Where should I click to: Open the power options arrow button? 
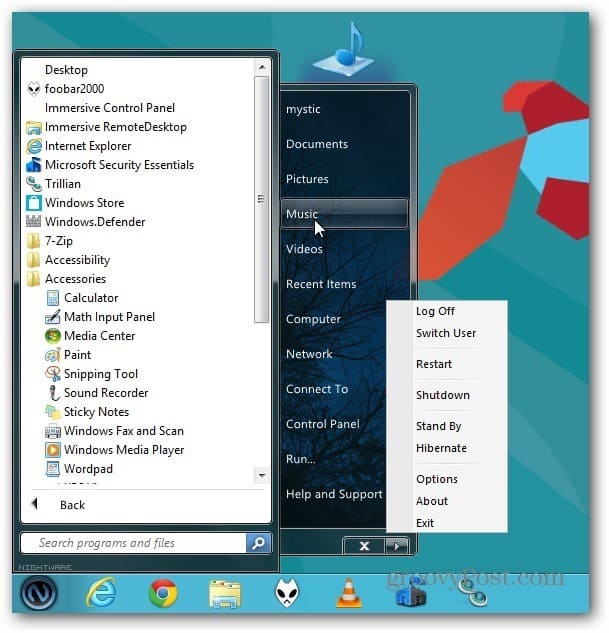(x=398, y=546)
